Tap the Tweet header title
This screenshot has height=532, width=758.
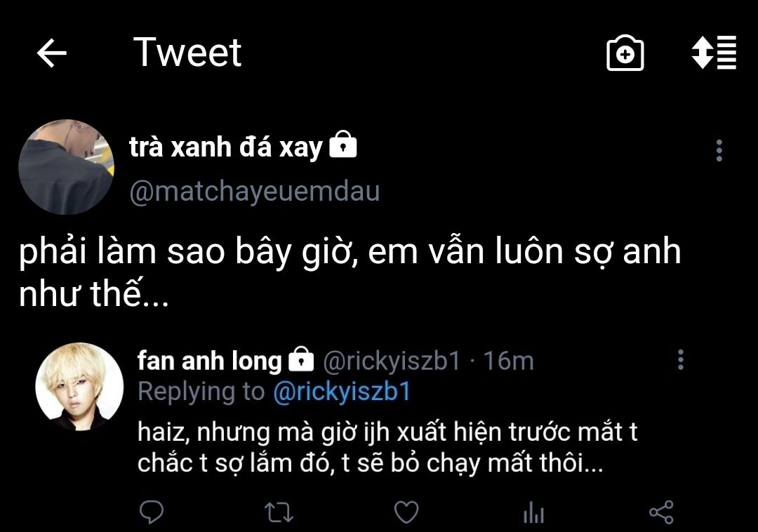pos(187,53)
